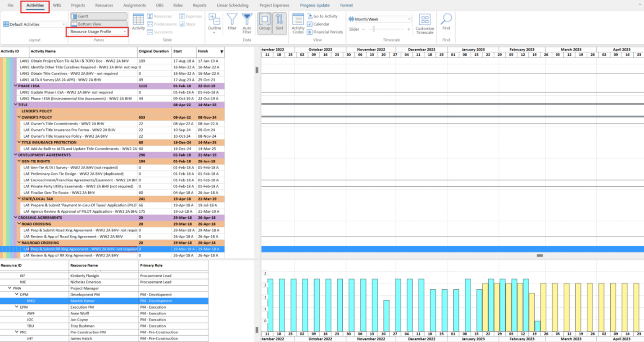
Task: Open the Resource Usage Profile dropdown
Action: 97,32
